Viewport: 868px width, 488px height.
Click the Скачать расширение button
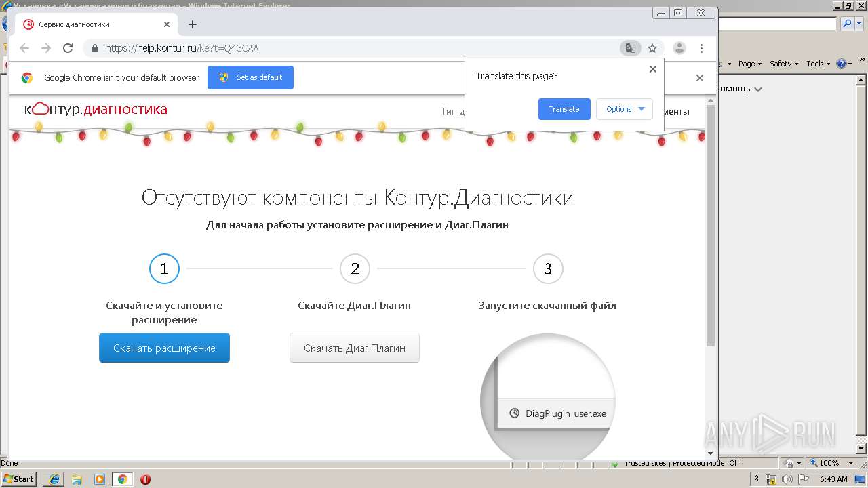tap(164, 348)
